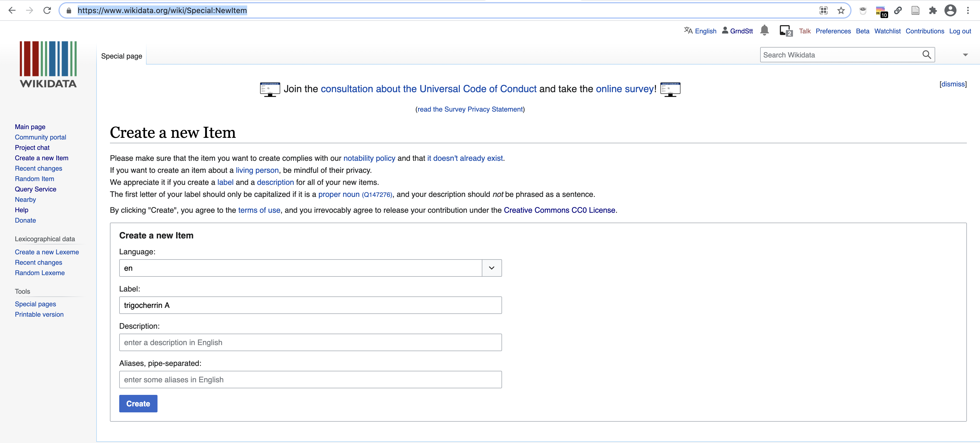Click the English language link
Viewport: 980px width, 443px height.
click(x=705, y=31)
